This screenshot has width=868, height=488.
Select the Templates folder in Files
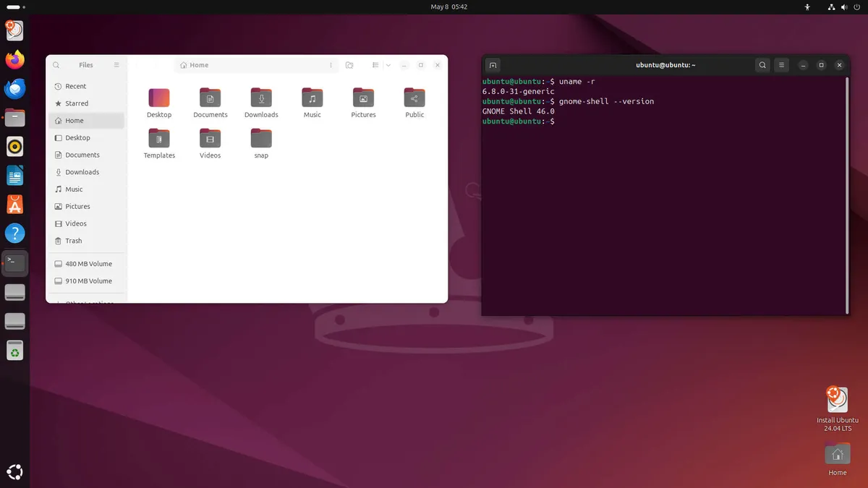point(159,143)
